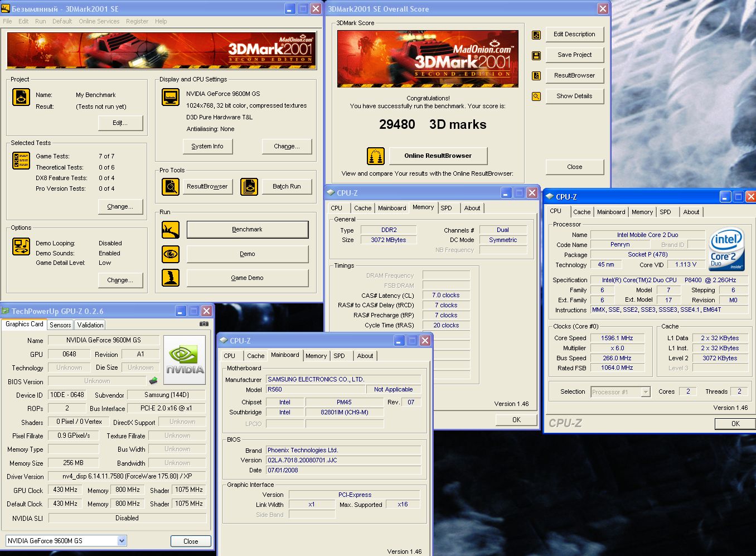Click the Selected Tests checklist icon
This screenshot has width=756, height=556.
[21, 161]
